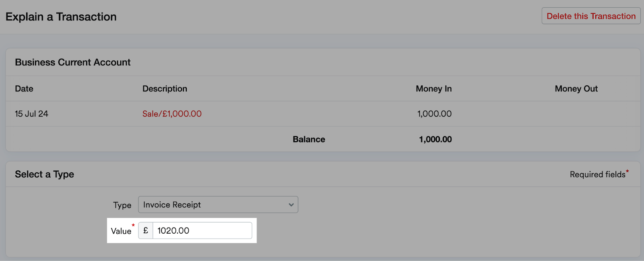Select the Select a Type section heading
The width and height of the screenshot is (644, 261).
pos(44,174)
